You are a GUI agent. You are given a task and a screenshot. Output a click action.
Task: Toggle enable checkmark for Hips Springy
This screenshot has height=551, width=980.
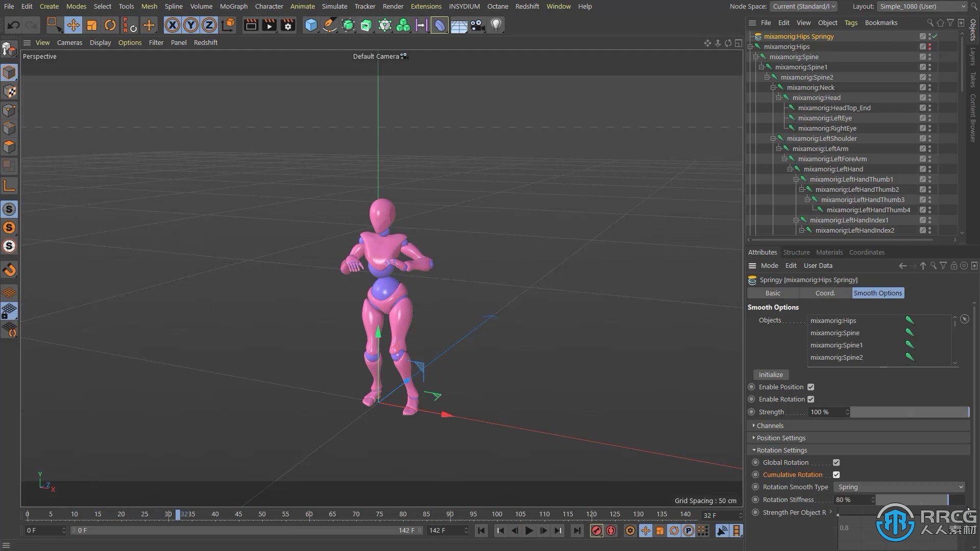pyautogui.click(x=935, y=36)
